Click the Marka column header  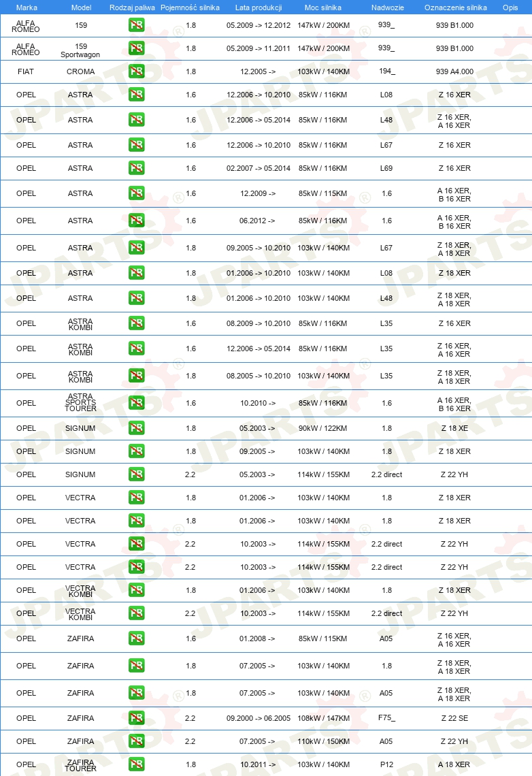27,7
